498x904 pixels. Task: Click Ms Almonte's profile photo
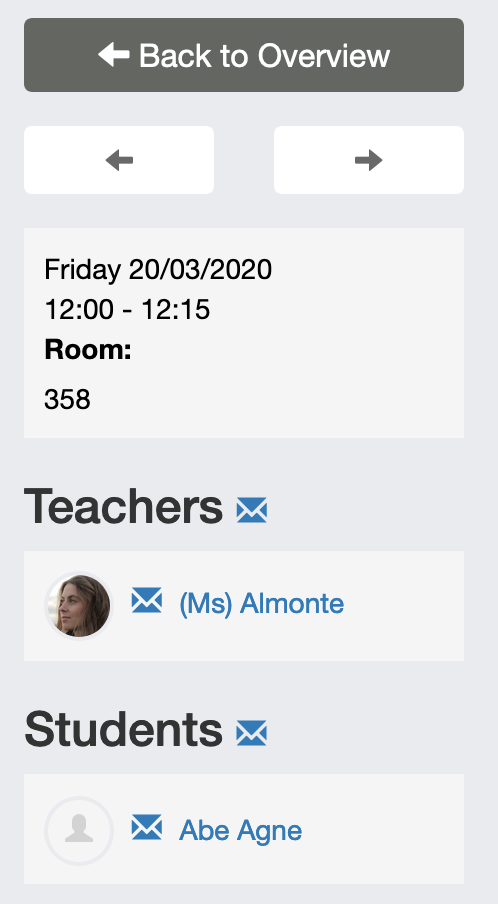tap(79, 605)
